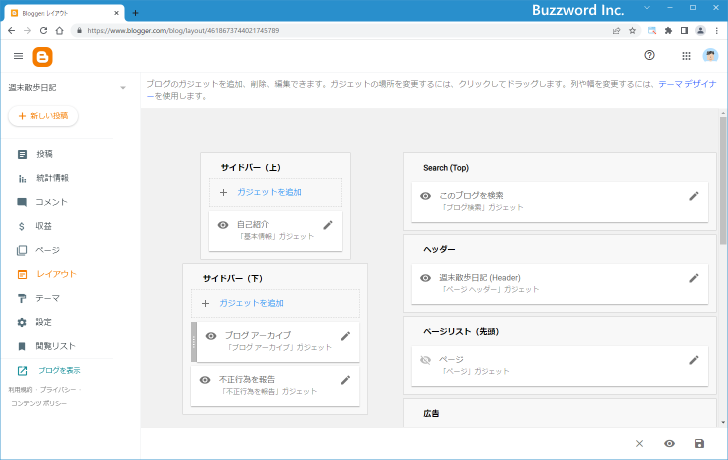Click the ブログを表示 link
The height and width of the screenshot is (460, 728).
[49, 370]
